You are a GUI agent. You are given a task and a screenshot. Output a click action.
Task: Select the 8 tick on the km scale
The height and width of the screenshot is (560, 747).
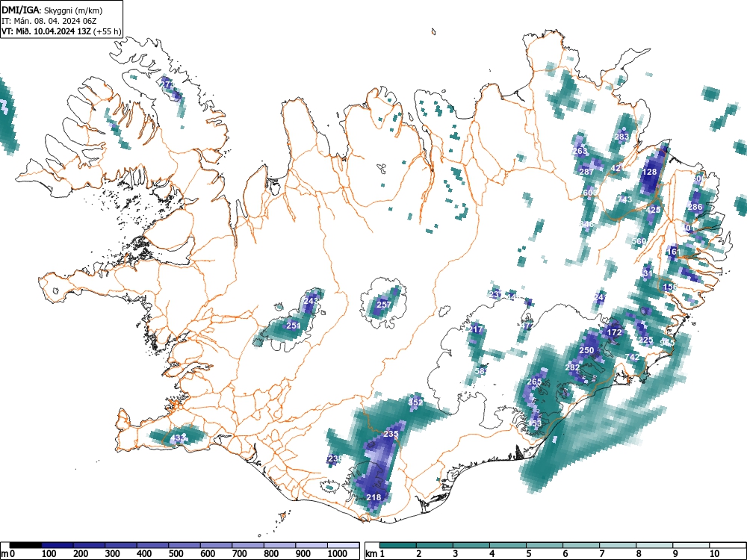[x=639, y=554]
